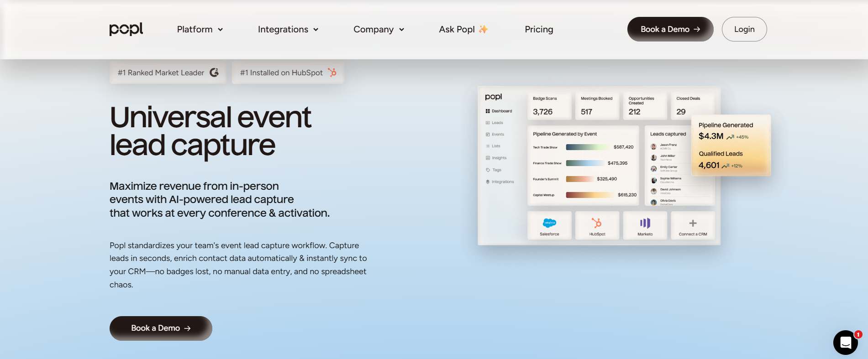Click John Miller's avatar in Leads captured
Image resolution: width=868 pixels, height=359 pixels.
click(654, 157)
